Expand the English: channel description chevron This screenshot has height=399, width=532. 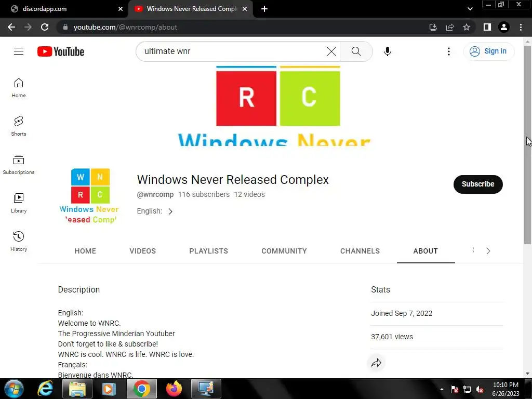[x=170, y=211]
